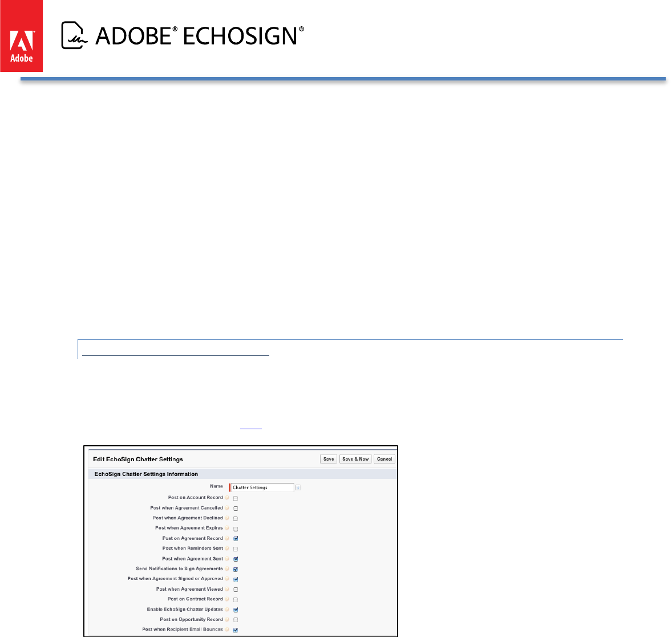Screen dimensions: 672x637
Task: Click the Post when Reminders Sent label
Action: 193,548
